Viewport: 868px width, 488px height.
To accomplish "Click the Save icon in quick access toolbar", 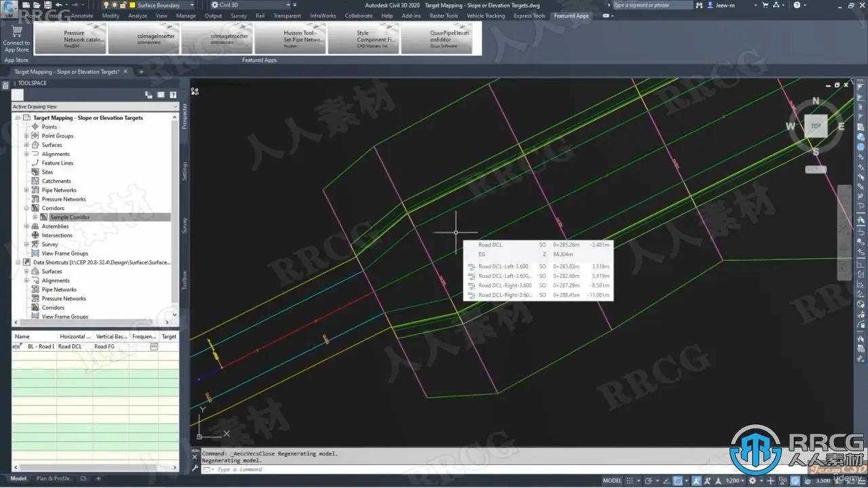I will coord(46,5).
